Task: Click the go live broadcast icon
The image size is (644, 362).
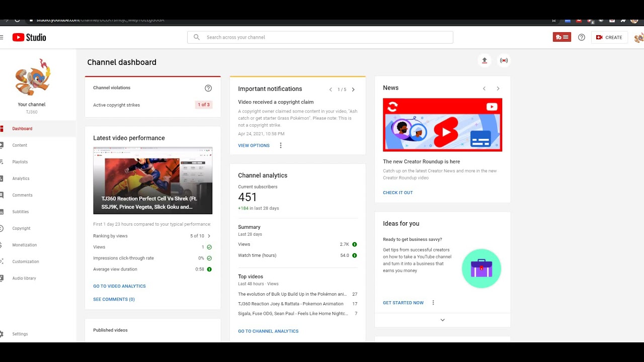Action: [x=504, y=60]
